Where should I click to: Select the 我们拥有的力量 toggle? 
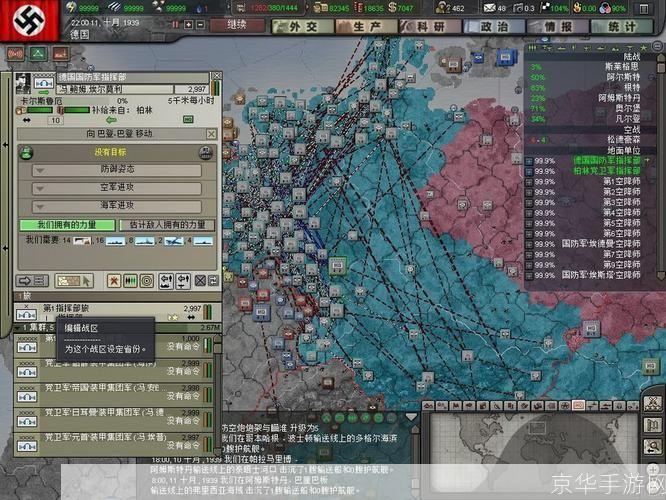coord(67,225)
